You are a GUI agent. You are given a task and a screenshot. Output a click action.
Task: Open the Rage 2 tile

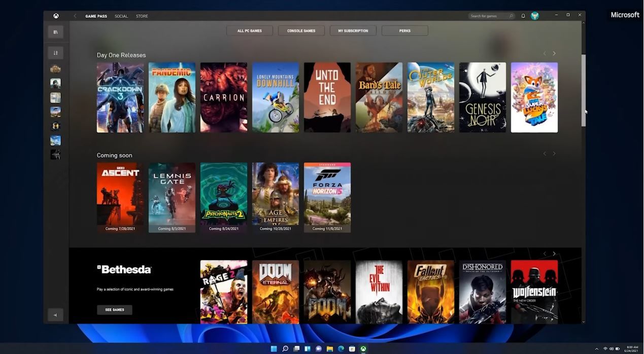(224, 292)
